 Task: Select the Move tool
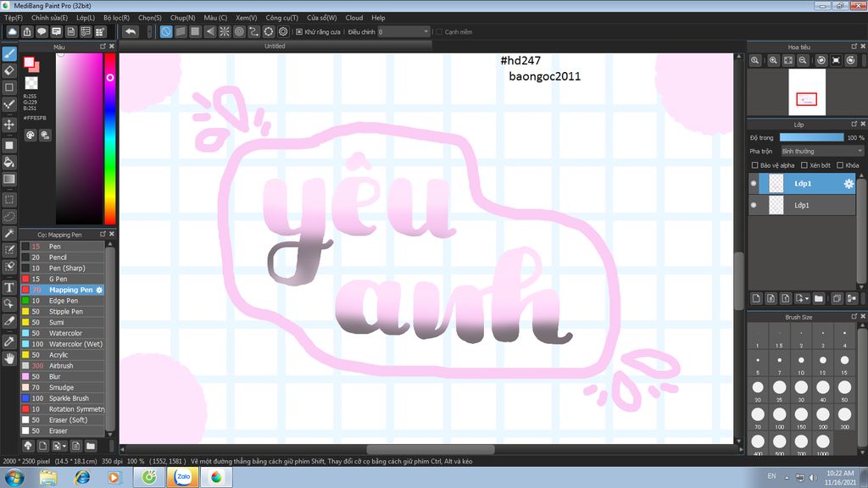pos(9,124)
